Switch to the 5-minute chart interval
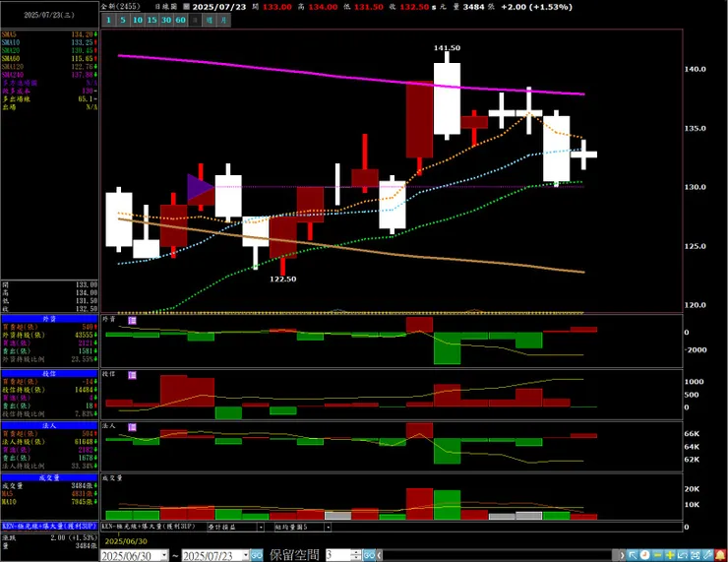 click(123, 20)
